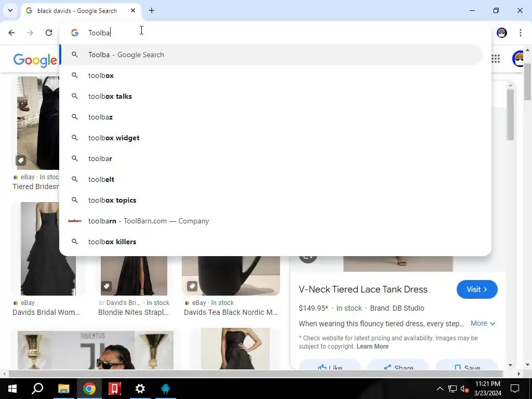532x399 pixels.
Task: Choose the 'toolbaz' suggestion
Action: coord(271,117)
